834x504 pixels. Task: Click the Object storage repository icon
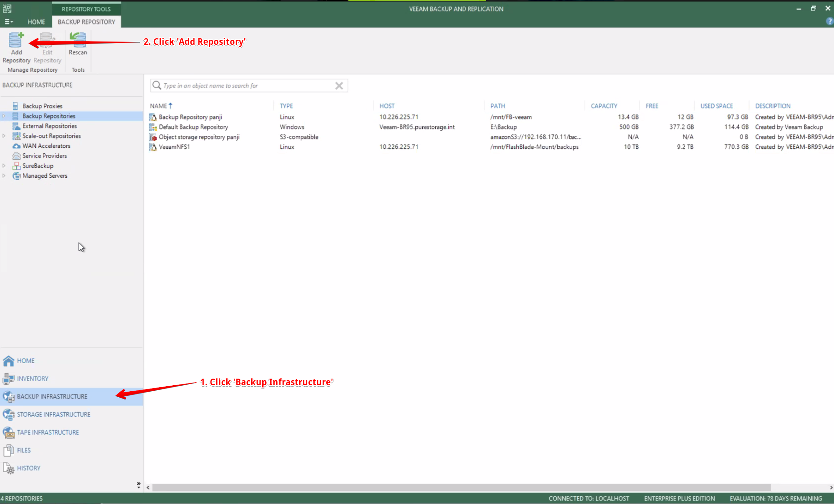pos(153,137)
